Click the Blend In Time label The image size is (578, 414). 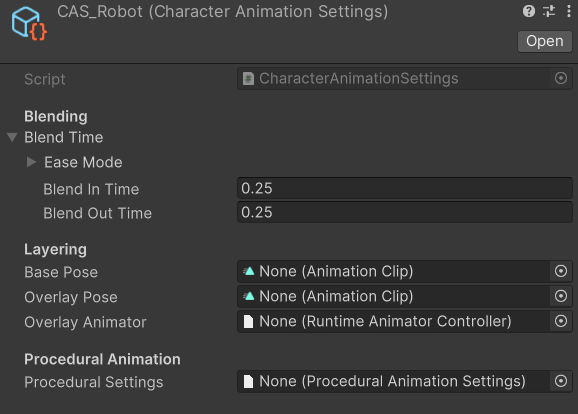click(x=91, y=189)
